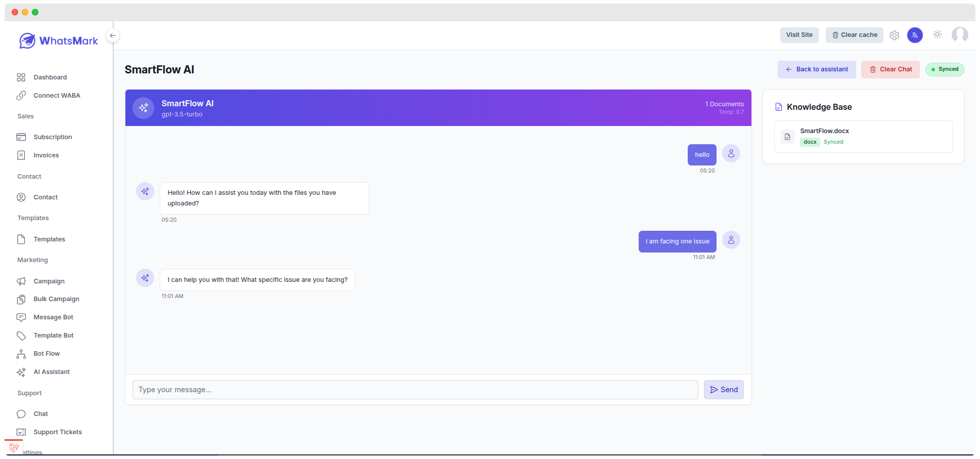Click the Subscription card icon
This screenshot has width=980, height=459.
click(x=21, y=137)
